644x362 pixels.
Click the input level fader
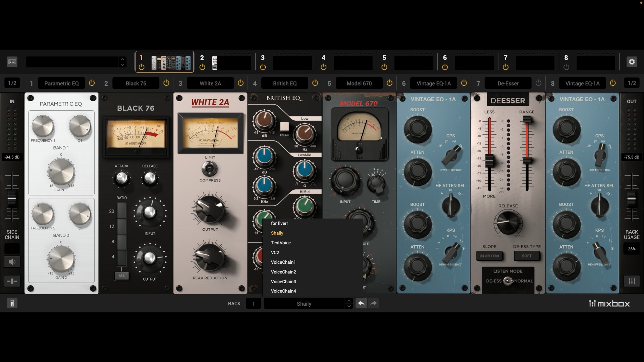pyautogui.click(x=12, y=199)
